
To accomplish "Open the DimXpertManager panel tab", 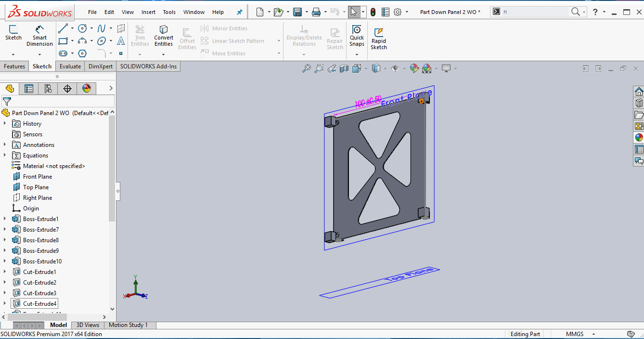I will point(67,88).
